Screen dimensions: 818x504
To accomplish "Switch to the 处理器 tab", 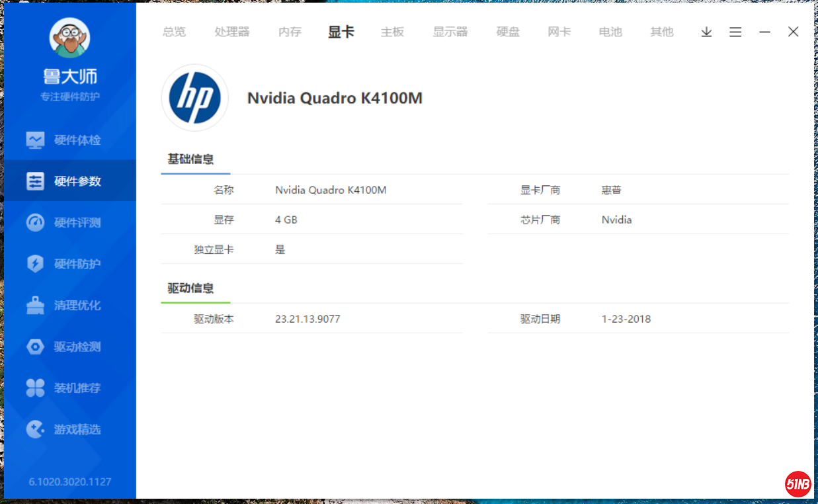I will pos(232,32).
